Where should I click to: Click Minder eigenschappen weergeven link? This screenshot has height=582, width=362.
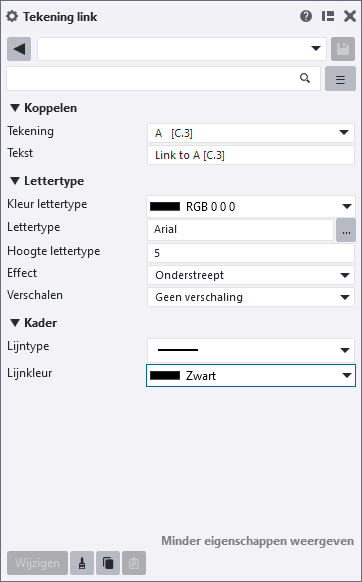coord(257,541)
